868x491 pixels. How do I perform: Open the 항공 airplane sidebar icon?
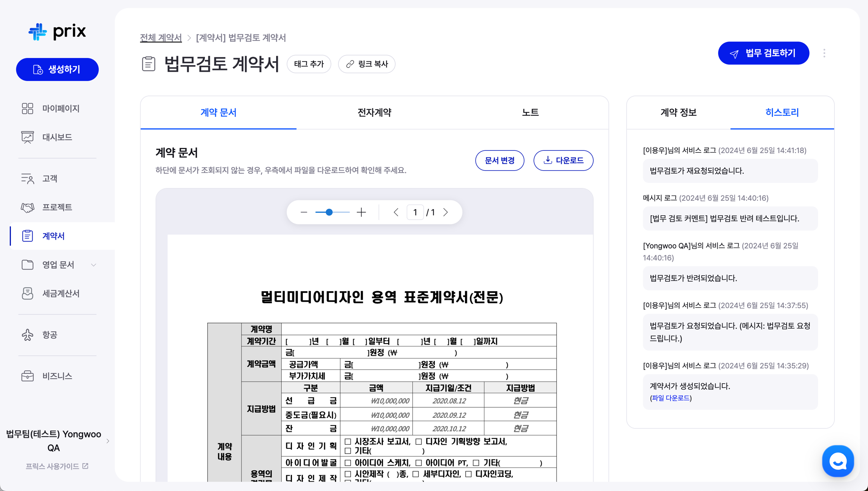click(28, 335)
